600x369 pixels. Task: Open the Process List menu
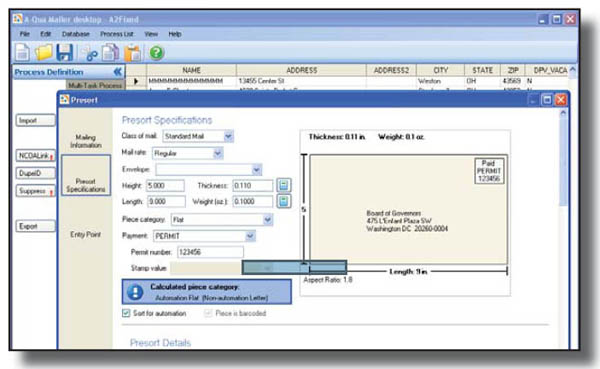point(117,34)
